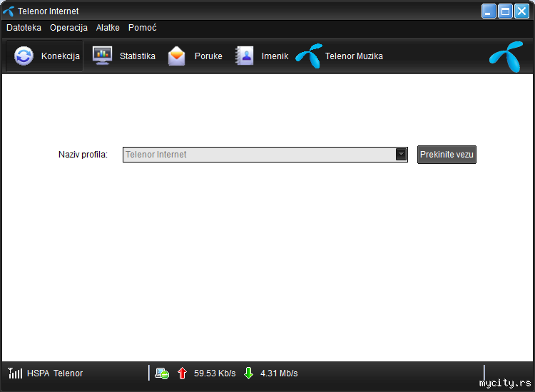Click the Telenor operator name in status bar
Screen dimensions: 535x392
pyautogui.click(x=68, y=373)
